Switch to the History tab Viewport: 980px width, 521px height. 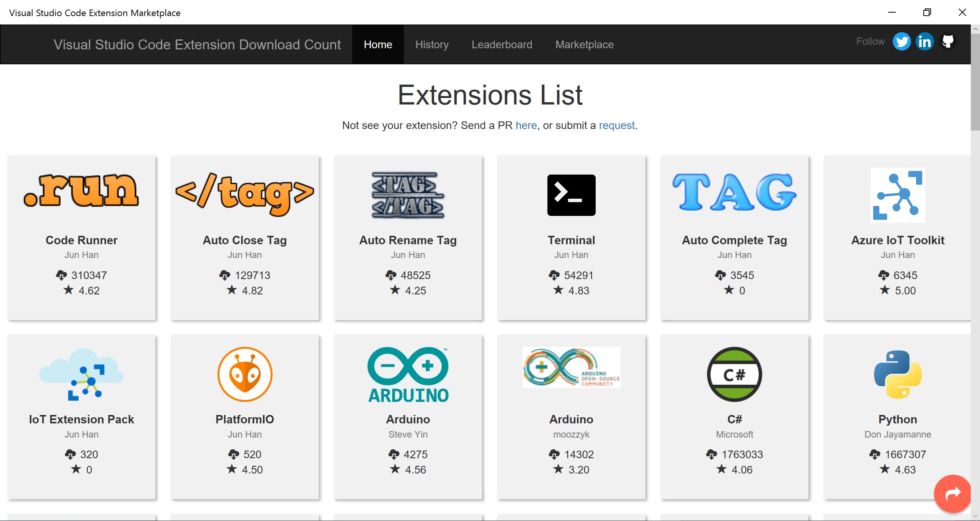point(432,44)
